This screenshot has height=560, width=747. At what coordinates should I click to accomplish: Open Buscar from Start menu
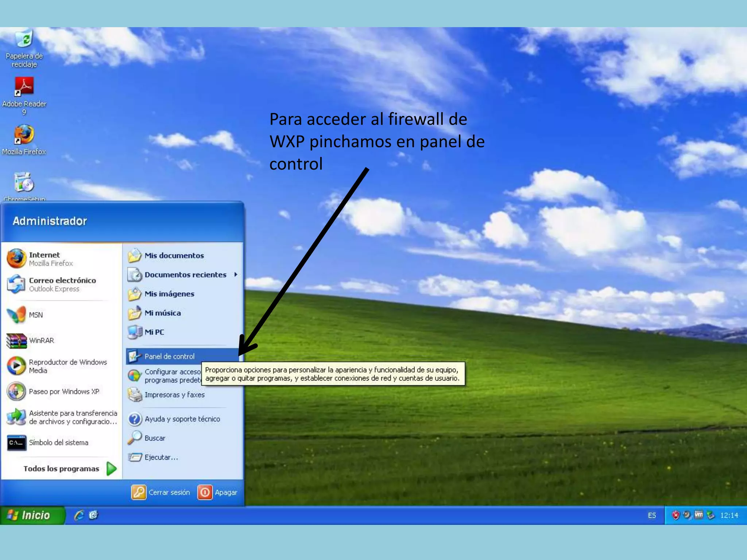pyautogui.click(x=183, y=438)
